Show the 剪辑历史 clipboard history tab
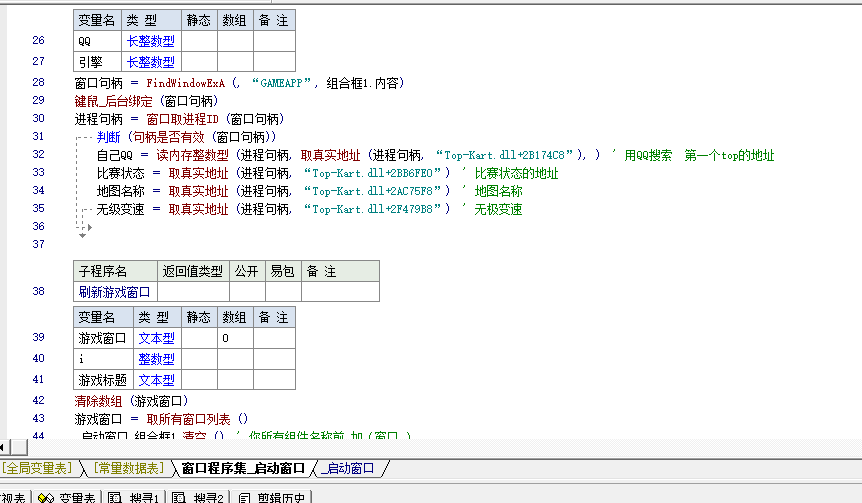The height and width of the screenshot is (503, 862). pos(274,497)
